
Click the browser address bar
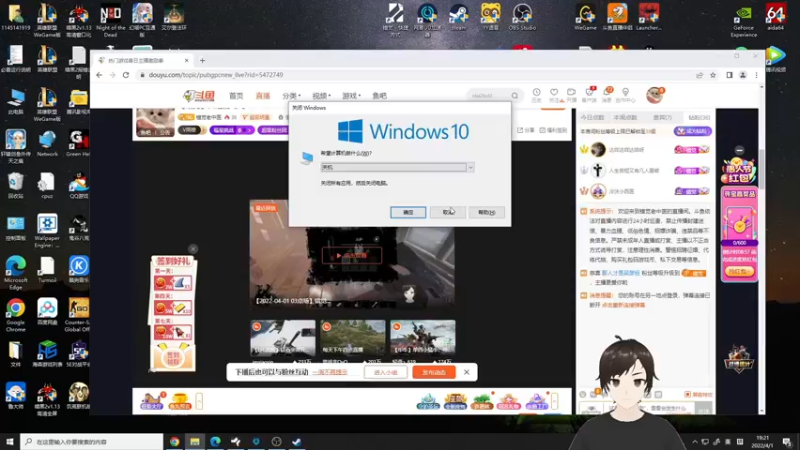pyautogui.click(x=416, y=75)
